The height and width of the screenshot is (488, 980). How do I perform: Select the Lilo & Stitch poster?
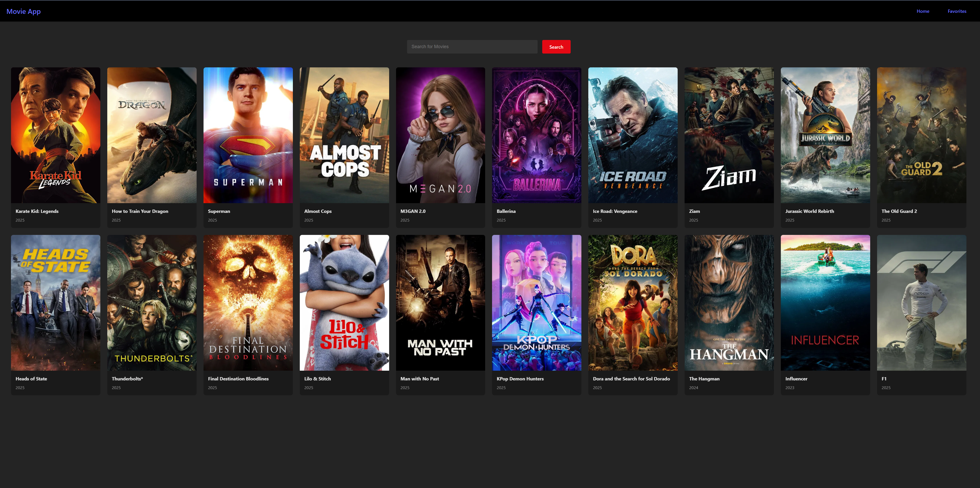click(344, 303)
